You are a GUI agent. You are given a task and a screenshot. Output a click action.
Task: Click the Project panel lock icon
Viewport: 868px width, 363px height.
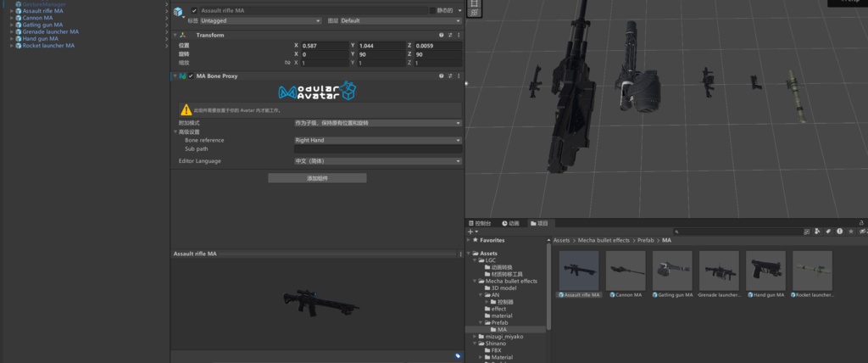(861, 223)
